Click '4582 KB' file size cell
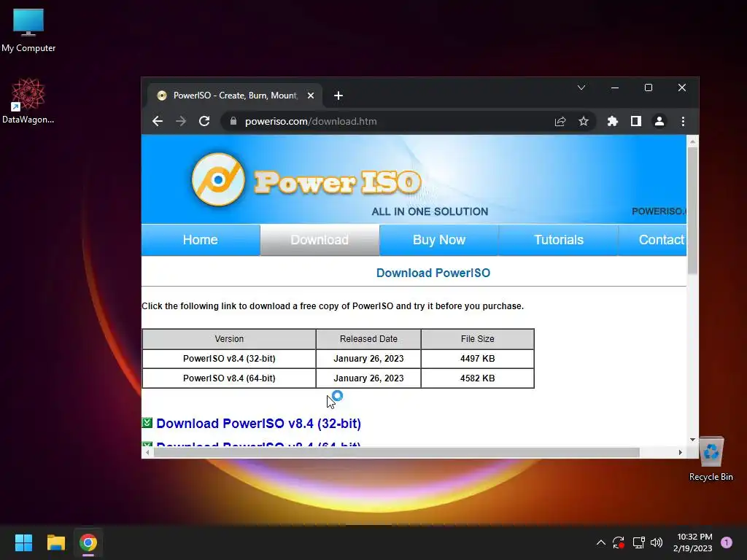Screen dimensions: 747x560 tap(477, 378)
